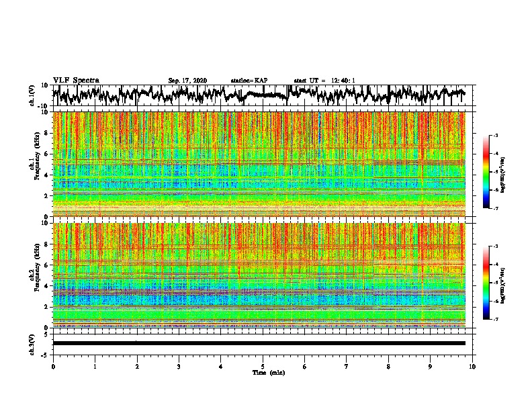Click time axis tick label "9"

[430, 367]
